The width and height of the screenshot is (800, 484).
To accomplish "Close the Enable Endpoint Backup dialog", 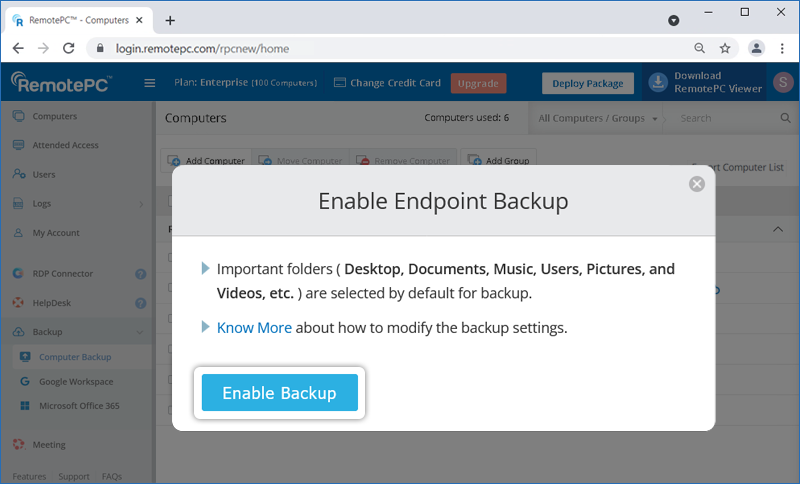I will point(697,184).
